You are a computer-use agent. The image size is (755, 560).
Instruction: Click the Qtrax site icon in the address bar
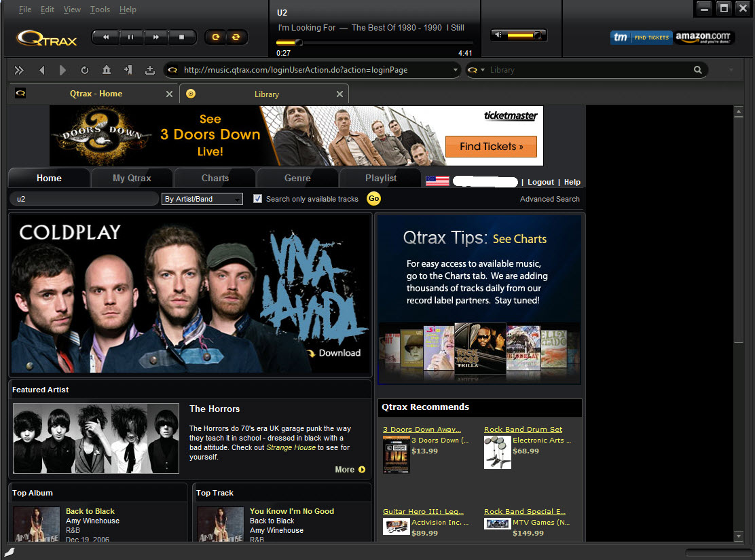[x=172, y=71]
